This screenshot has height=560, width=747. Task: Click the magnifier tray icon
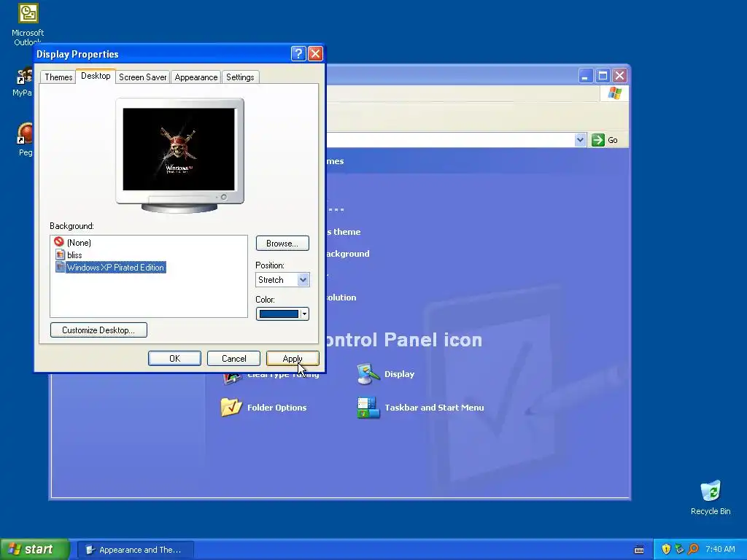pos(693,549)
